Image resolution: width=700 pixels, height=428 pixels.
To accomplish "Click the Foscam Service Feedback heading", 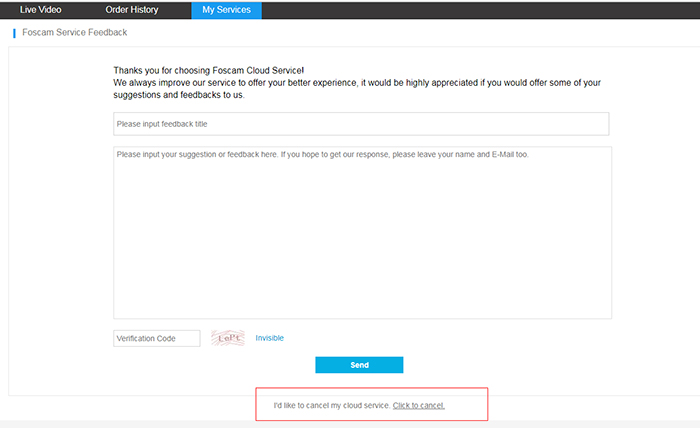I will (x=75, y=33).
